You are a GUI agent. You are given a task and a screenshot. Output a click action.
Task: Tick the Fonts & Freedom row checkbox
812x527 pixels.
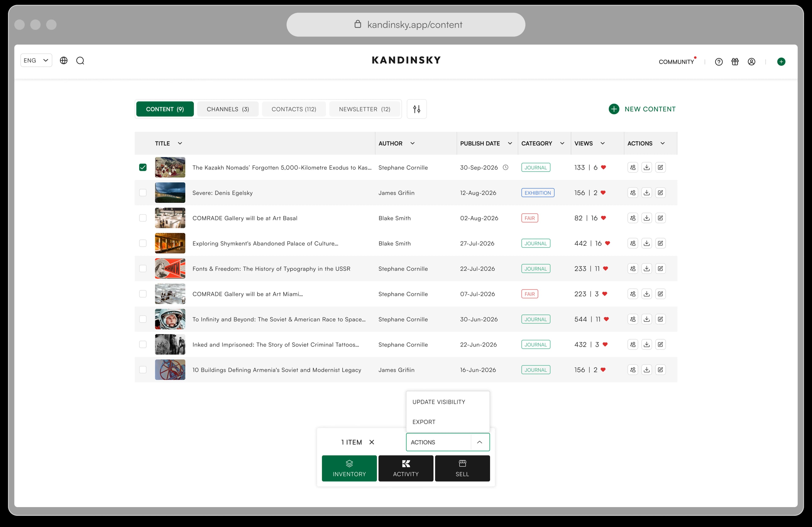coord(143,268)
